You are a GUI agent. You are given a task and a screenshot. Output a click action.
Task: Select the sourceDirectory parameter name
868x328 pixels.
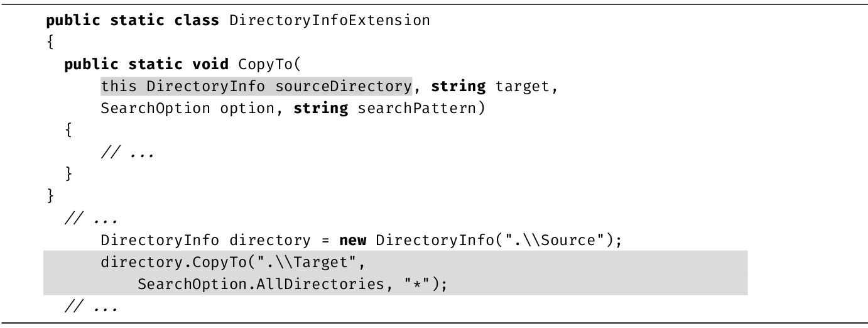coord(344,86)
